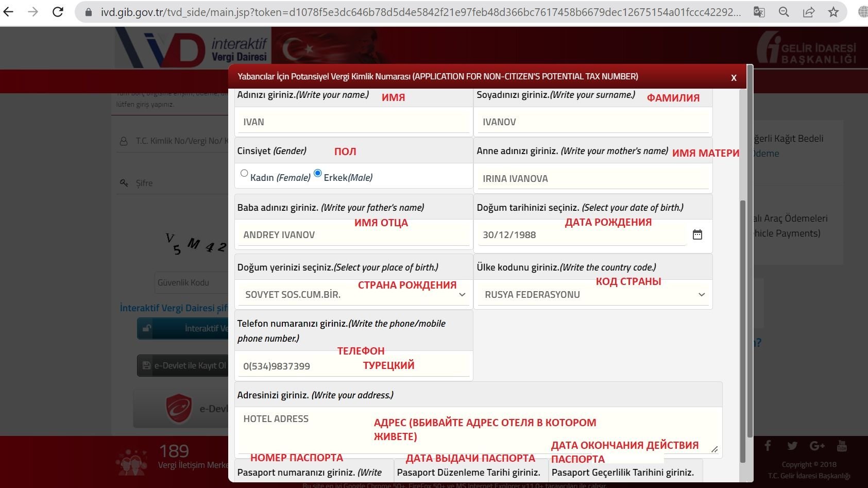View site security lock icon
Viewport: 868px width, 488px height.
point(89,12)
